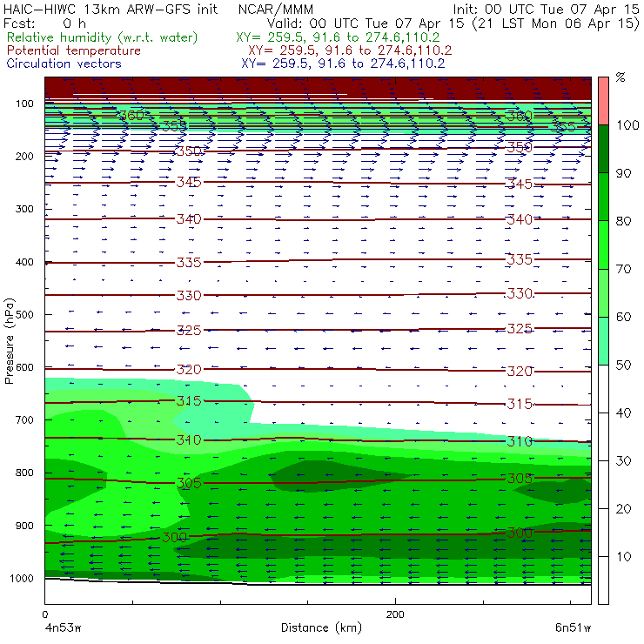
Task: Click the '50' colorbar scale label
Action: 623,365
